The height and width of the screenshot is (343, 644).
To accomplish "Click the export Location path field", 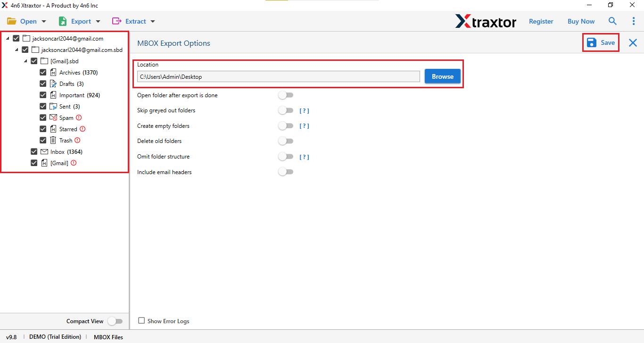I will click(x=278, y=76).
